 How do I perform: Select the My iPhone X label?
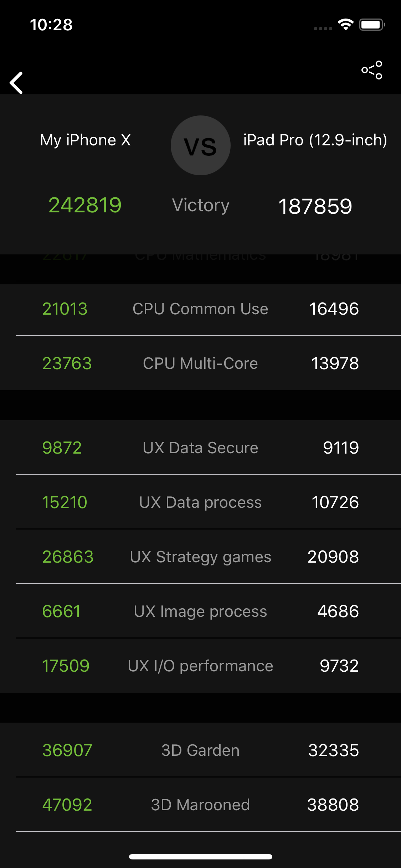(x=86, y=140)
